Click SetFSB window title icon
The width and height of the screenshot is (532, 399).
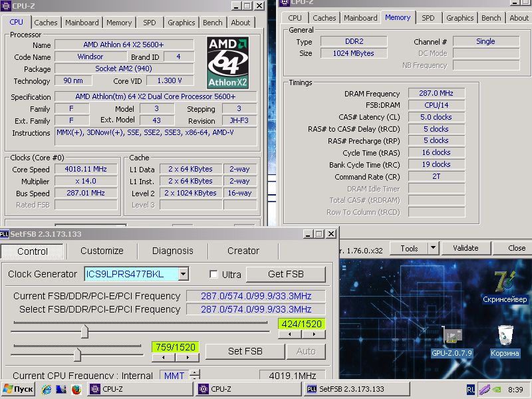point(5,234)
